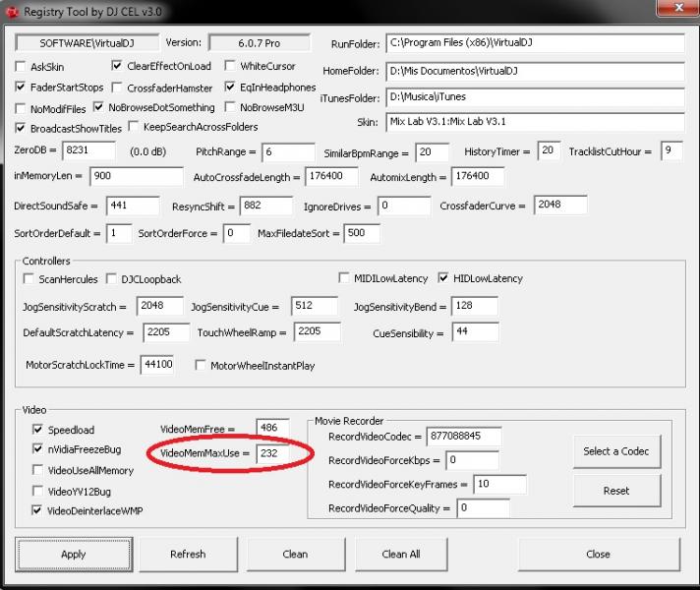Click the JogSensitivityCue field

[315, 306]
